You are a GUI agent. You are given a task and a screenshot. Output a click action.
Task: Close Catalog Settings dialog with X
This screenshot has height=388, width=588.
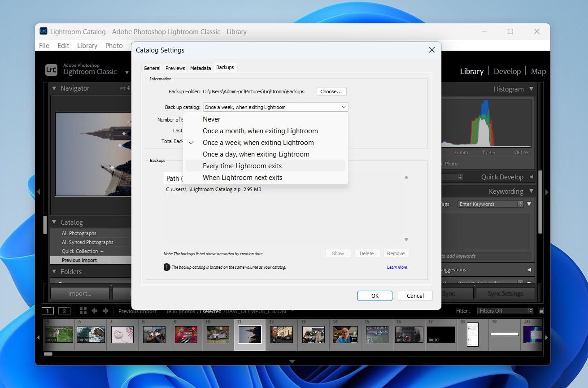(x=432, y=50)
